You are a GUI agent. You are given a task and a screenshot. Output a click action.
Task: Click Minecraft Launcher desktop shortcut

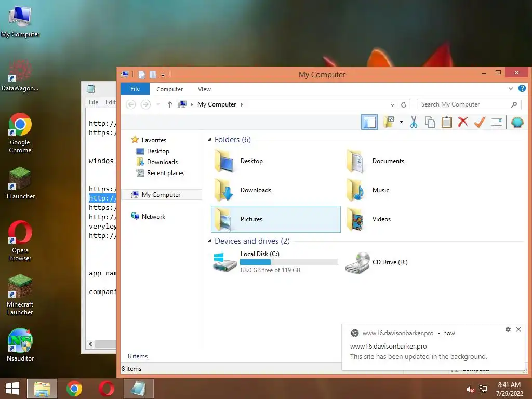pyautogui.click(x=20, y=295)
